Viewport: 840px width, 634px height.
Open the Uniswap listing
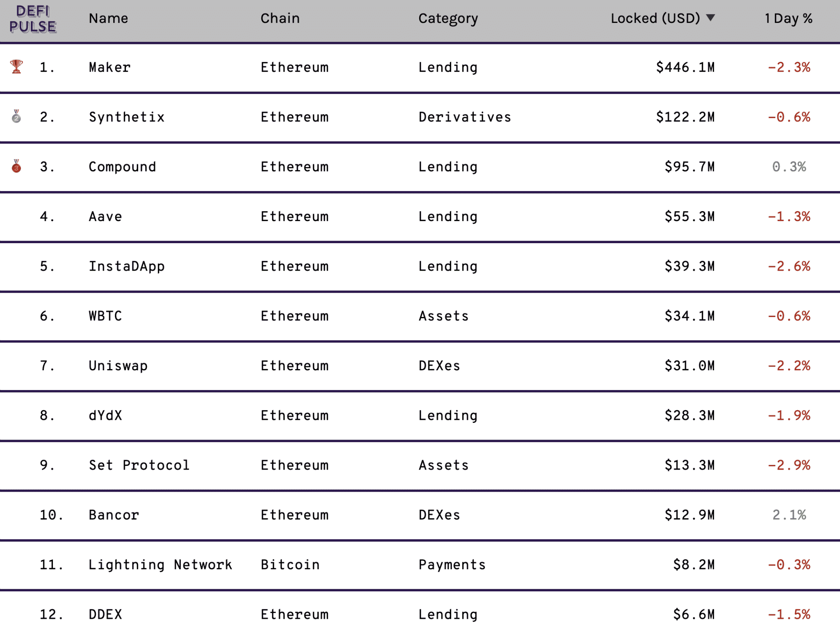(118, 366)
